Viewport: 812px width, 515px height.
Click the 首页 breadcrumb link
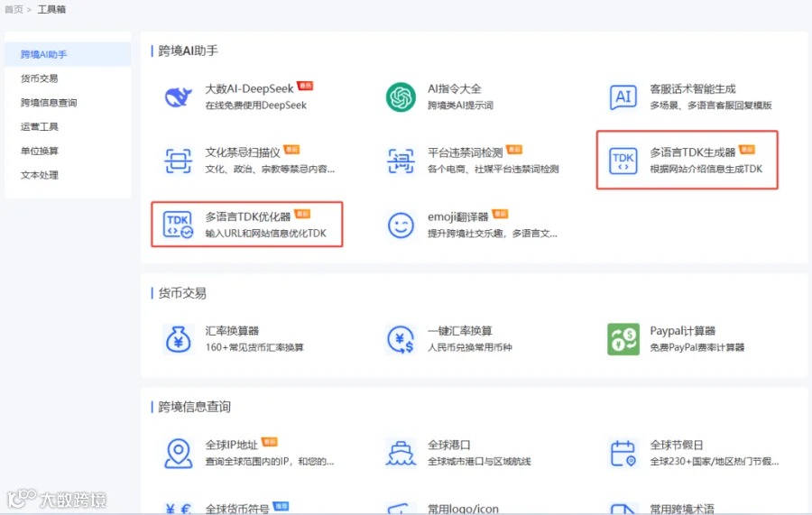pyautogui.click(x=14, y=9)
